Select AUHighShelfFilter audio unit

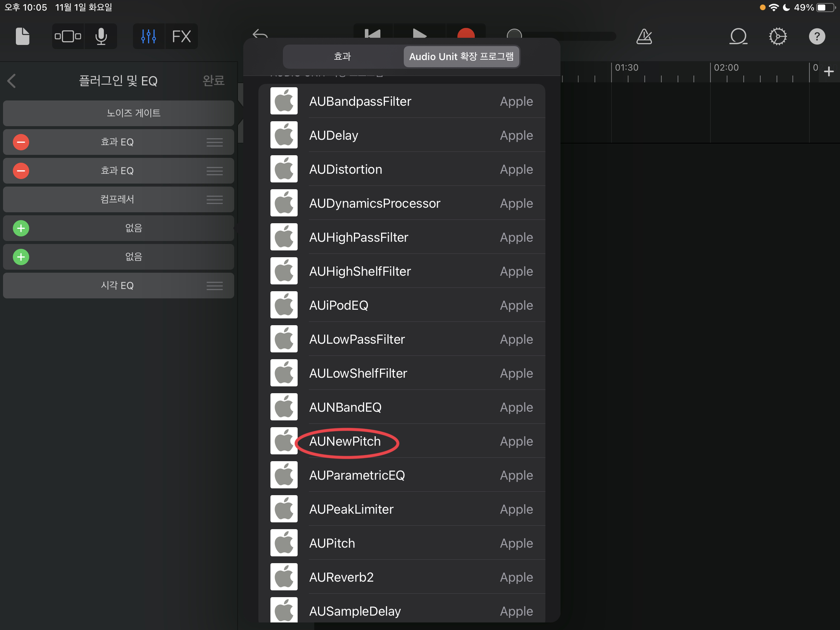click(402, 271)
